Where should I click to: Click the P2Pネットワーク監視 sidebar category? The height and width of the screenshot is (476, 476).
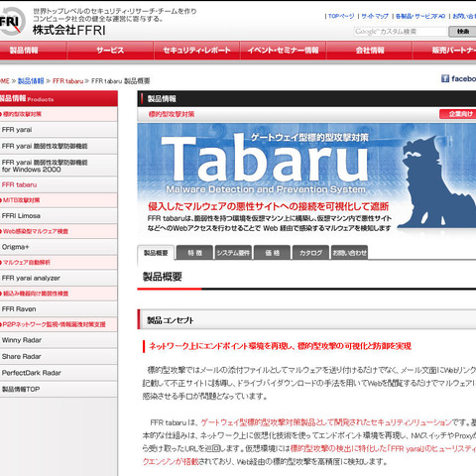pos(59,324)
